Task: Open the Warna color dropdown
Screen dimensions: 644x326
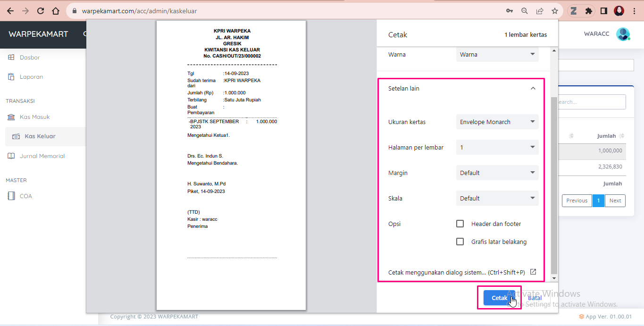Action: point(497,54)
